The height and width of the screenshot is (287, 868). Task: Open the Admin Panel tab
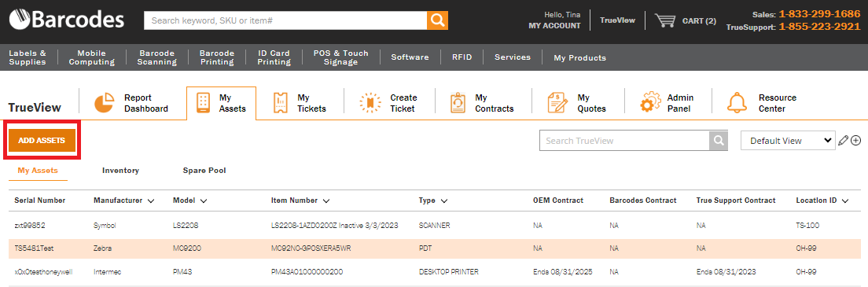coord(668,103)
